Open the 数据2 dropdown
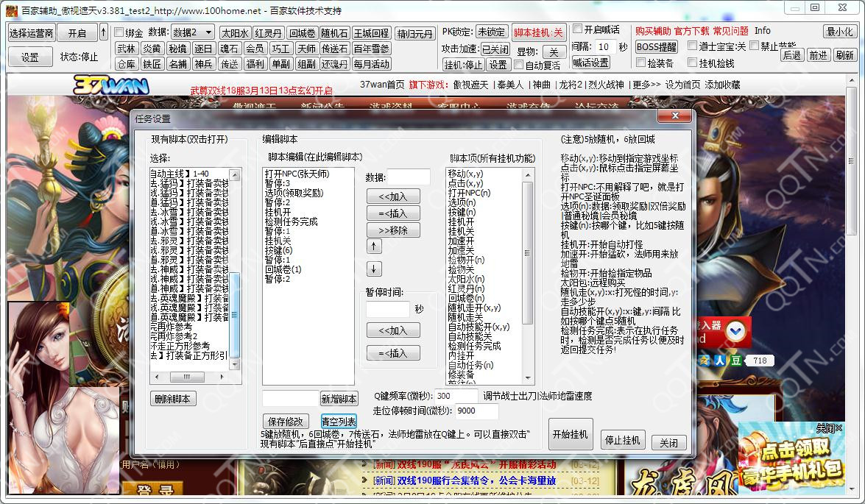This screenshot has height=504, width=865. [x=192, y=32]
